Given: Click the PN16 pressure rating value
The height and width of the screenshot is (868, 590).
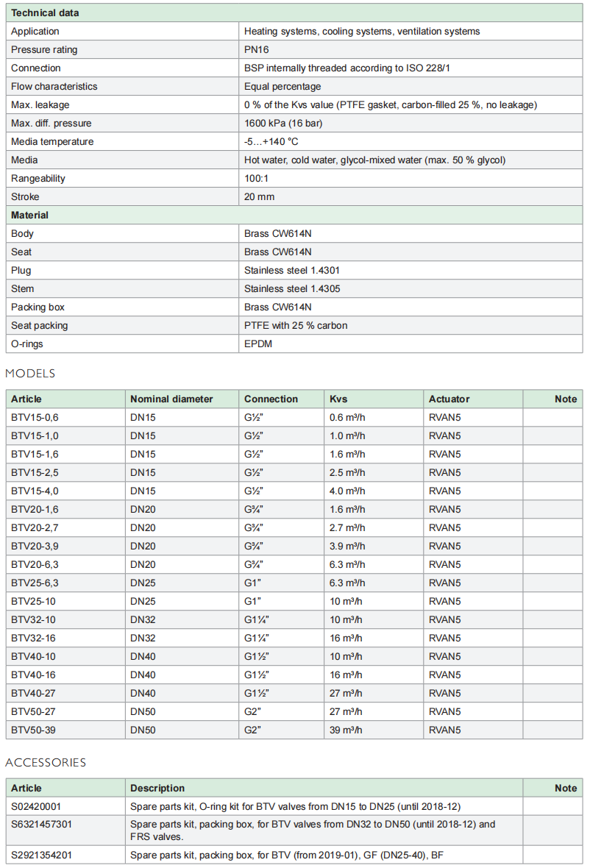Looking at the screenshot, I should click(257, 50).
